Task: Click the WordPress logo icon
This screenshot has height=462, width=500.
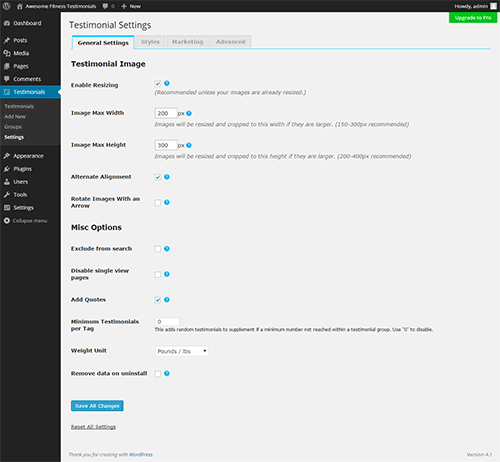Action: coord(6,6)
